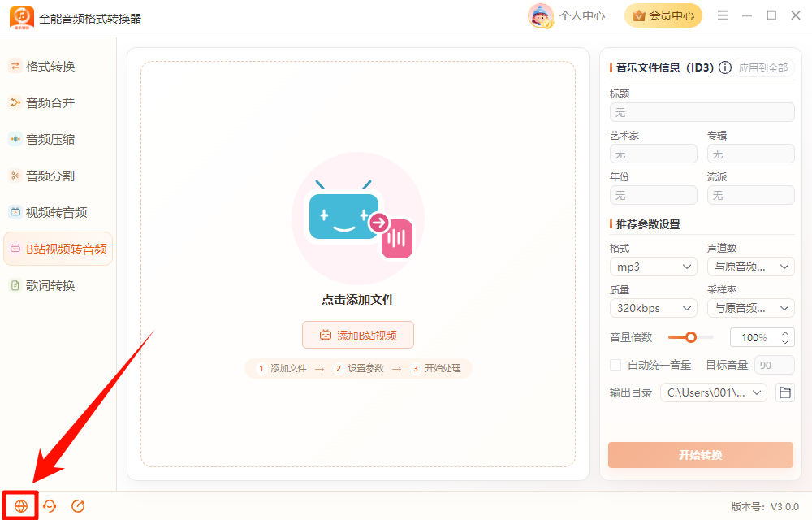Click 音频分割 scissors icon
The height and width of the screenshot is (520, 812).
15,175
